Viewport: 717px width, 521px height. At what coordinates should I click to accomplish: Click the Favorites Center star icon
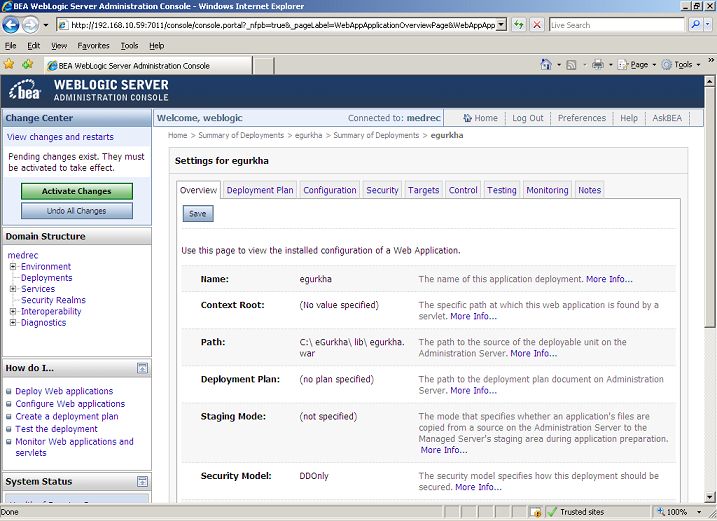(9, 64)
